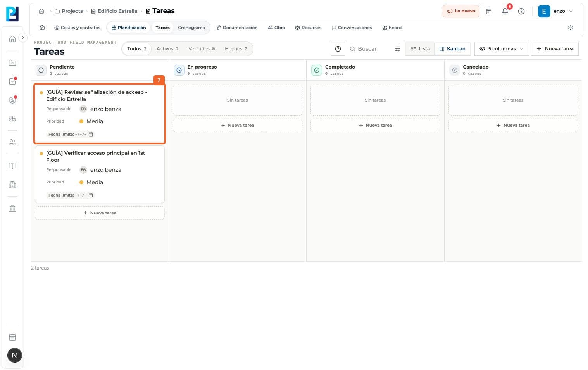This screenshot has height=370, width=588.
Task: Go to home via breadcrumb house icon
Action: pos(41,11)
